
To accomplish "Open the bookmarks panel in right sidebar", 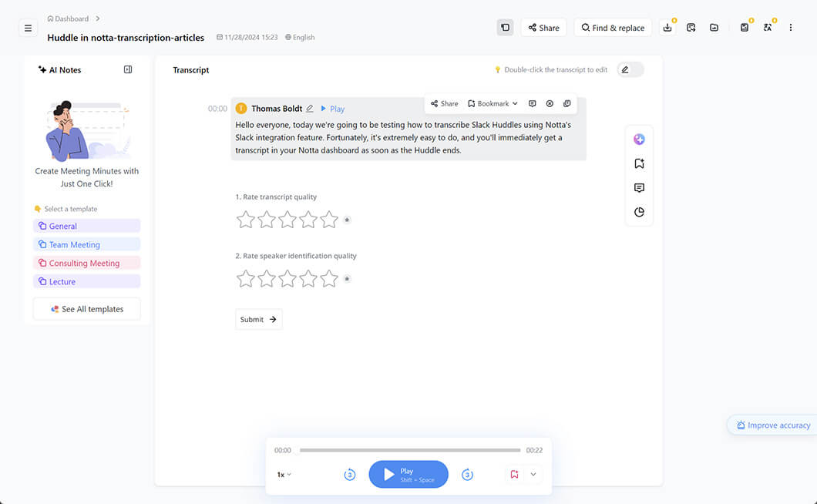I will [x=639, y=163].
